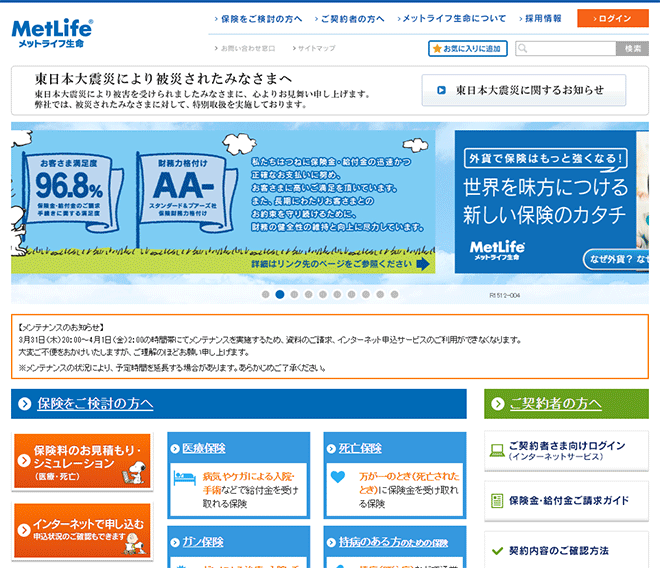This screenshot has height=568, width=660.
Task: Open メットライフ生命について menu item
Action: coord(454,19)
